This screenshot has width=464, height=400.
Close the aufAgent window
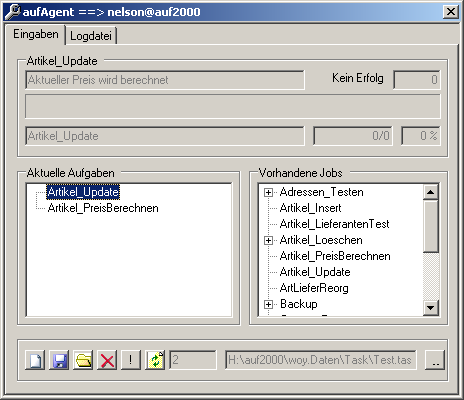(x=451, y=12)
